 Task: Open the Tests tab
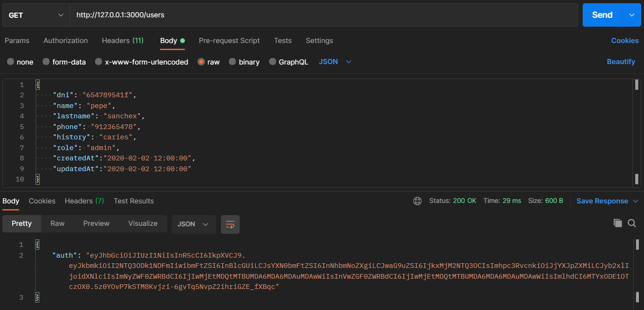point(283,41)
